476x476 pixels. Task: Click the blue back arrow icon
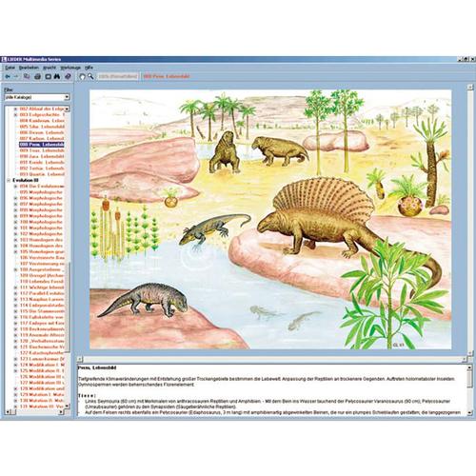click(8, 76)
